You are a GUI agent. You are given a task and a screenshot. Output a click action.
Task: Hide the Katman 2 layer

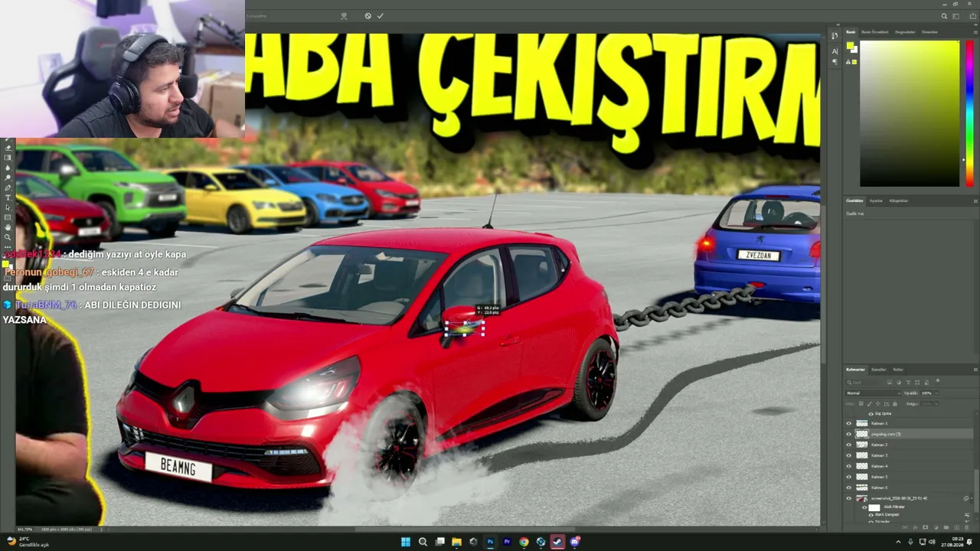(x=848, y=445)
